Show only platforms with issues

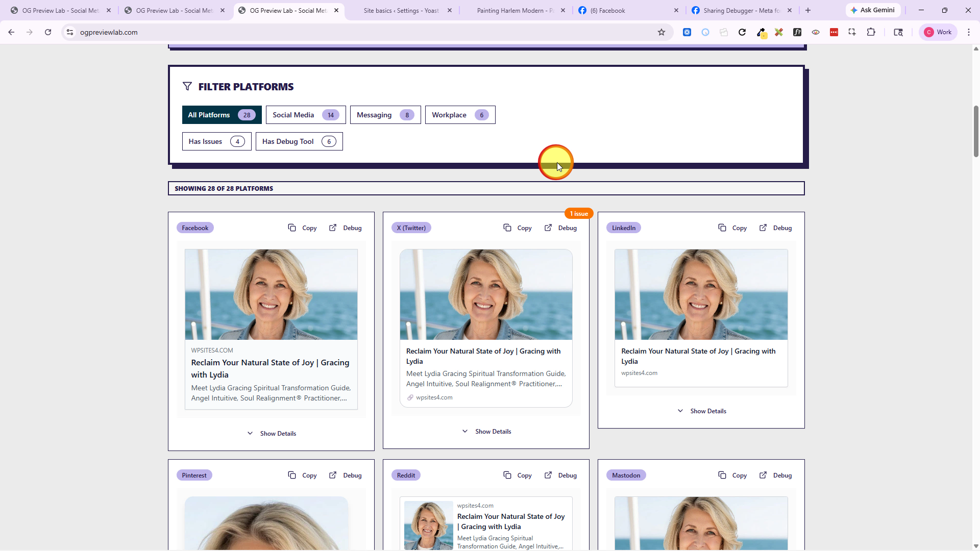pyautogui.click(x=217, y=141)
